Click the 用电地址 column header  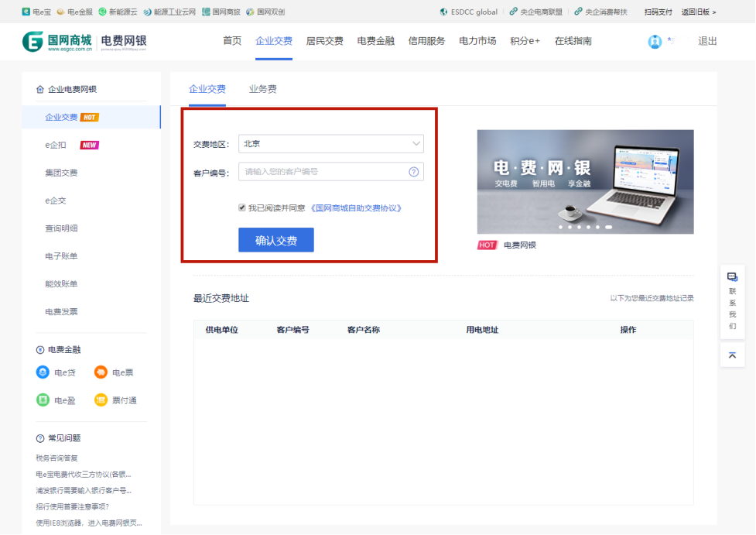click(x=482, y=330)
